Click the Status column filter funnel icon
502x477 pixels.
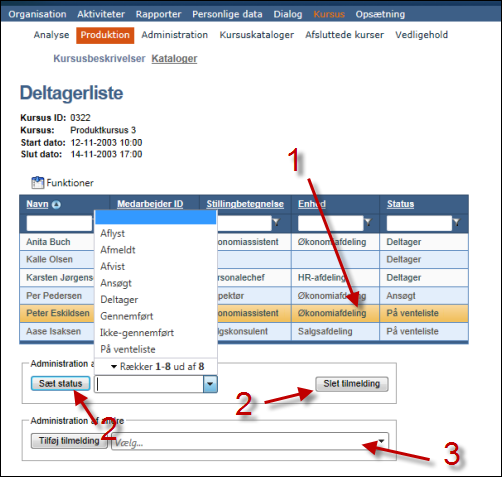456,222
